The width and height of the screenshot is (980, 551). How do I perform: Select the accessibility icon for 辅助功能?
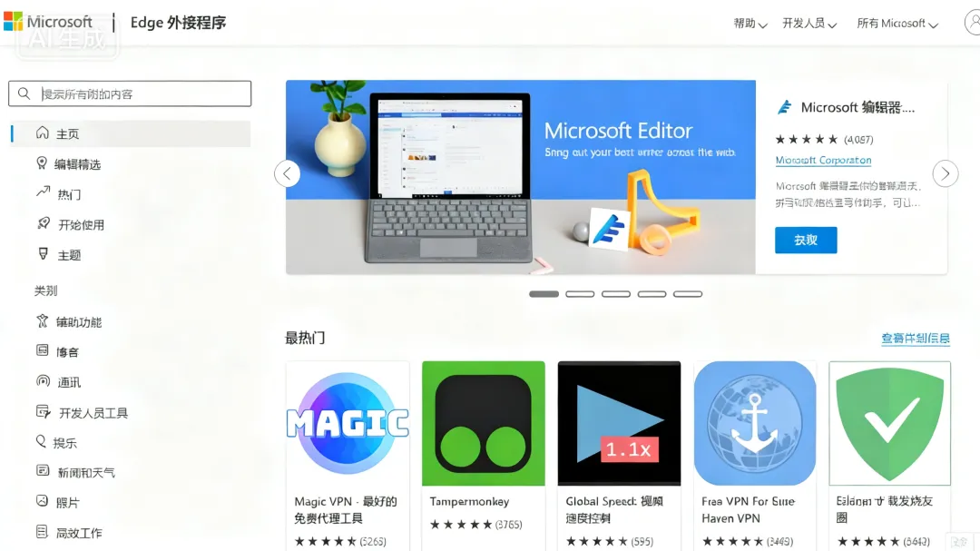(x=42, y=320)
